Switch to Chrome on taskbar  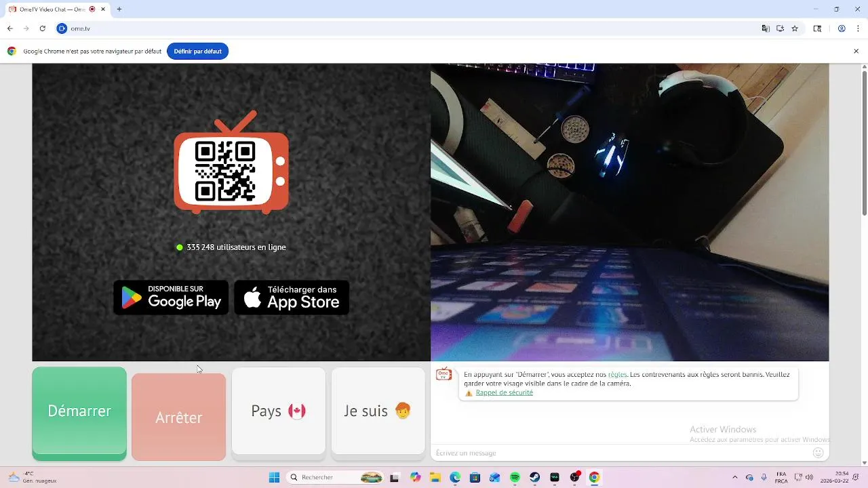(594, 477)
